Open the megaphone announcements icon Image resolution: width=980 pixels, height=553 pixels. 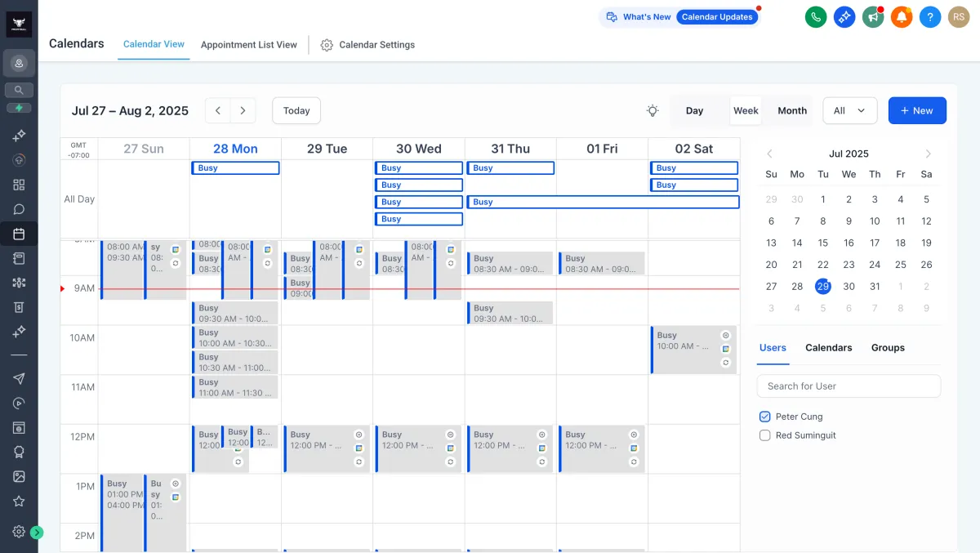(873, 17)
